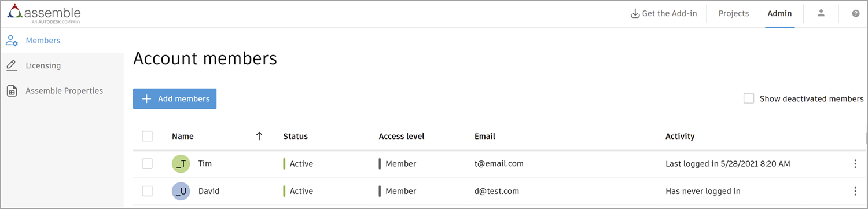Select the Licensing pencil icon
The image size is (868, 209).
[12, 65]
